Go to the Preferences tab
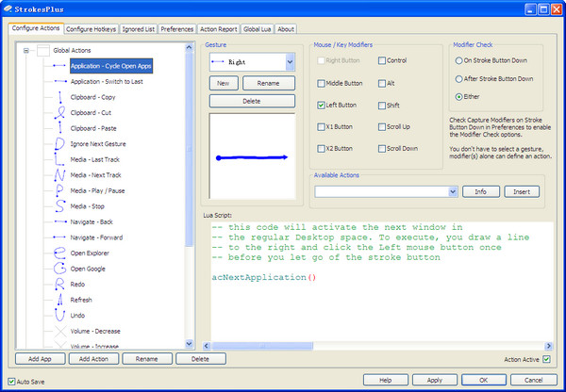The height and width of the screenshot is (392, 566). pos(177,29)
